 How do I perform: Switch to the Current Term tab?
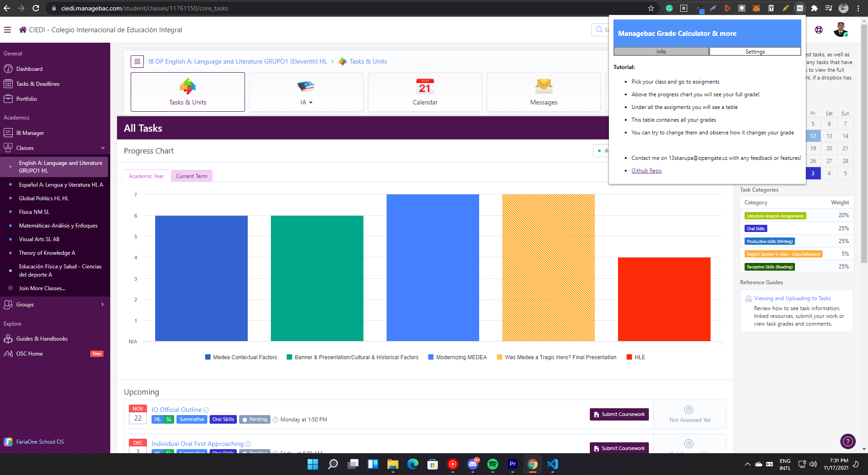click(191, 176)
